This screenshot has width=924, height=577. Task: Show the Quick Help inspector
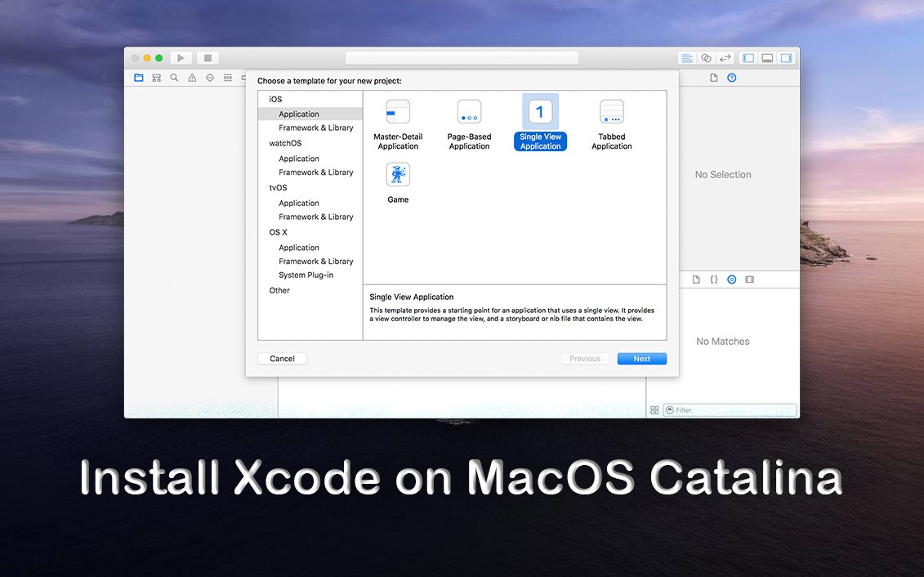(x=732, y=78)
